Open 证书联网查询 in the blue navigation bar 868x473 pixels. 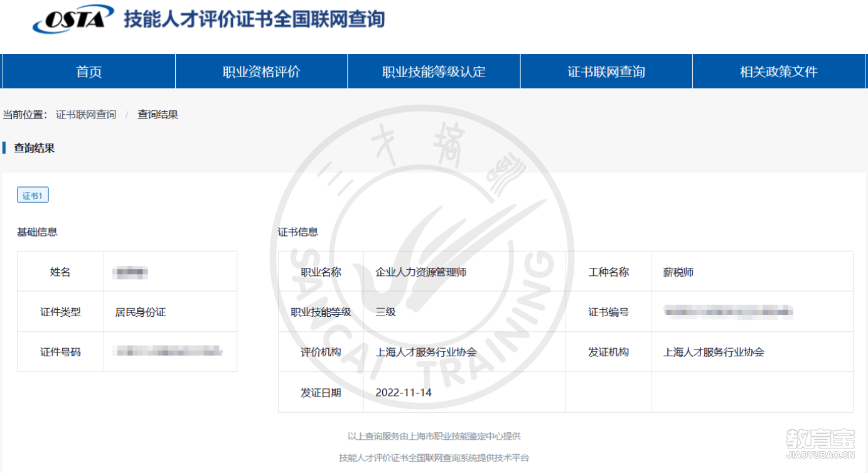(x=606, y=72)
